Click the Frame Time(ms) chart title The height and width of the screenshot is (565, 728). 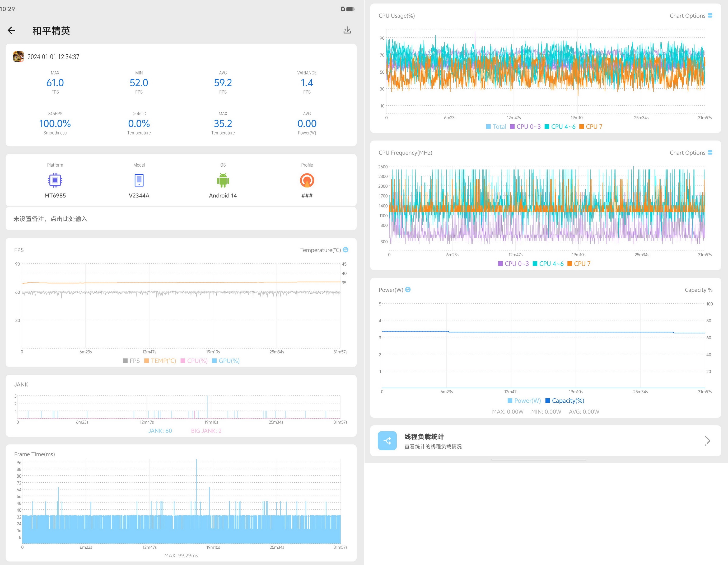35,454
